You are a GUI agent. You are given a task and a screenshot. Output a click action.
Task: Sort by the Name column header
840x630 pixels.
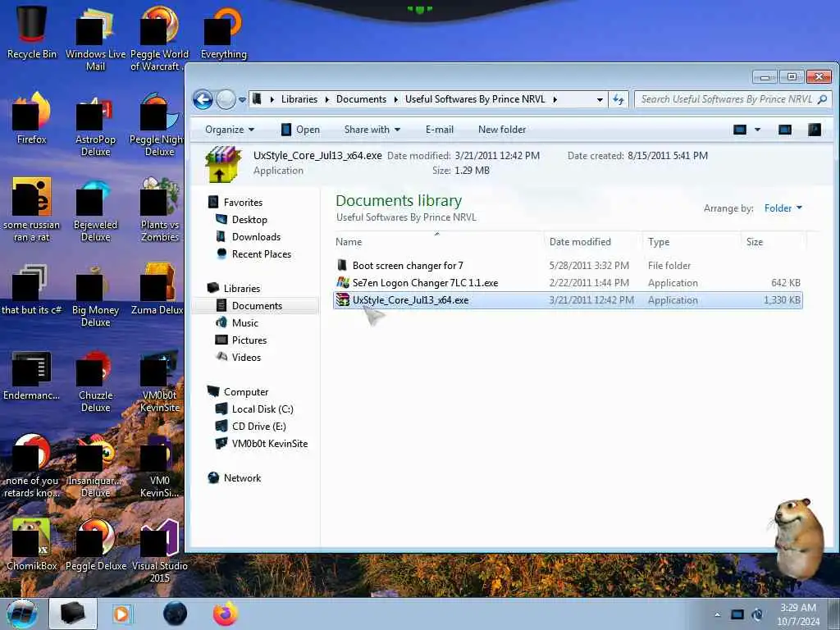(439, 242)
